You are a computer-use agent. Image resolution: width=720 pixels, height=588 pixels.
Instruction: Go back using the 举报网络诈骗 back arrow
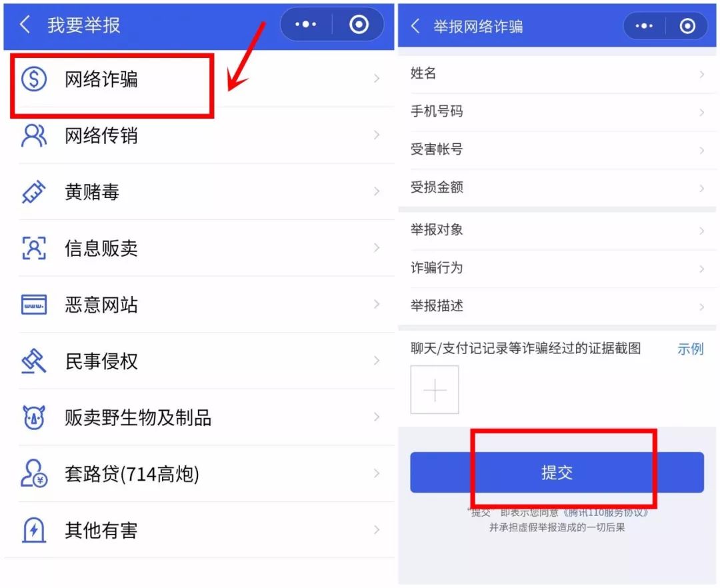click(415, 25)
